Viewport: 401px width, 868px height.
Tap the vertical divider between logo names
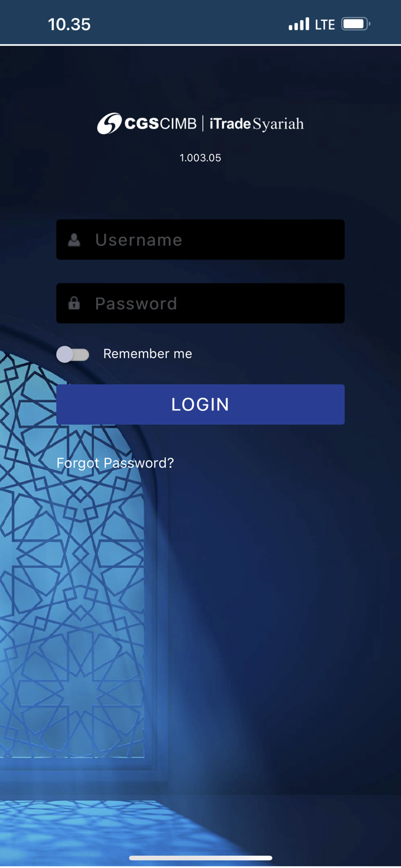pos(203,123)
